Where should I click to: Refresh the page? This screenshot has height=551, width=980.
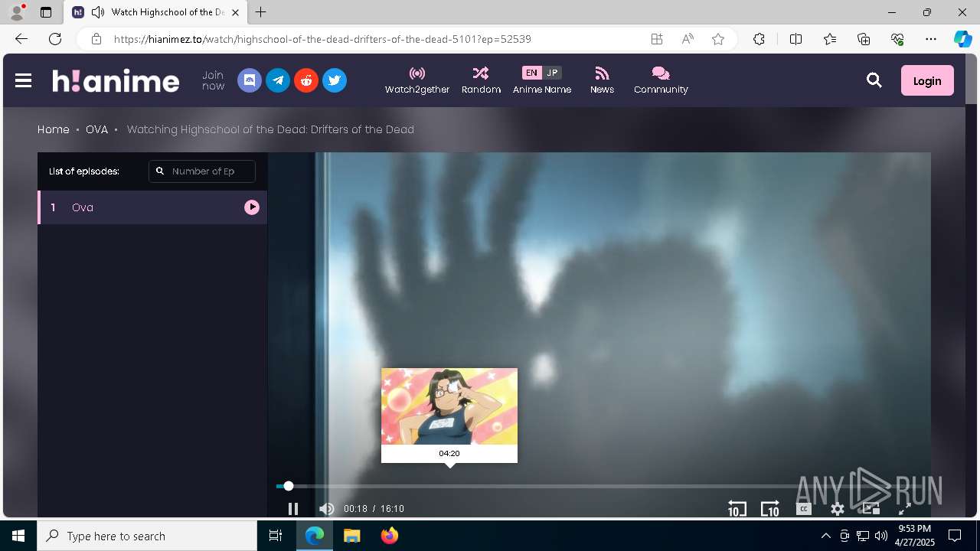coord(55,39)
